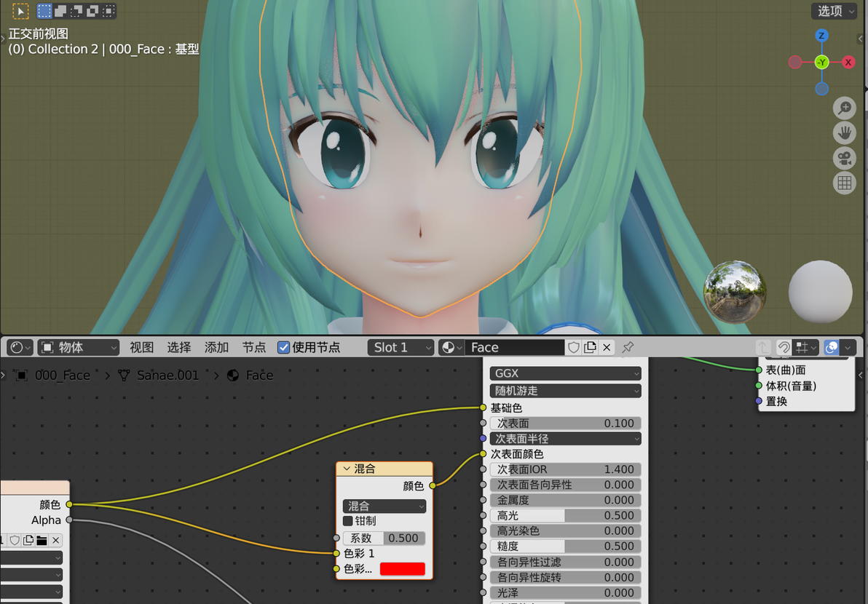Unlink the image with the node X icon
Image resolution: width=868 pixels, height=604 pixels.
(x=56, y=541)
